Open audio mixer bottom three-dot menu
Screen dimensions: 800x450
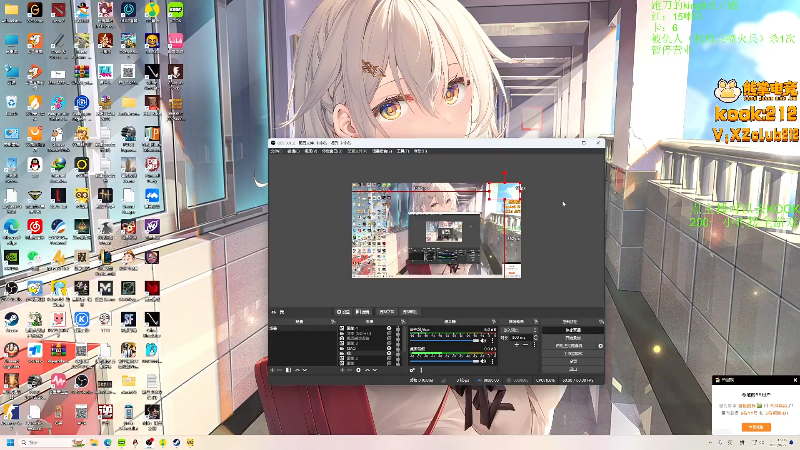(421, 370)
